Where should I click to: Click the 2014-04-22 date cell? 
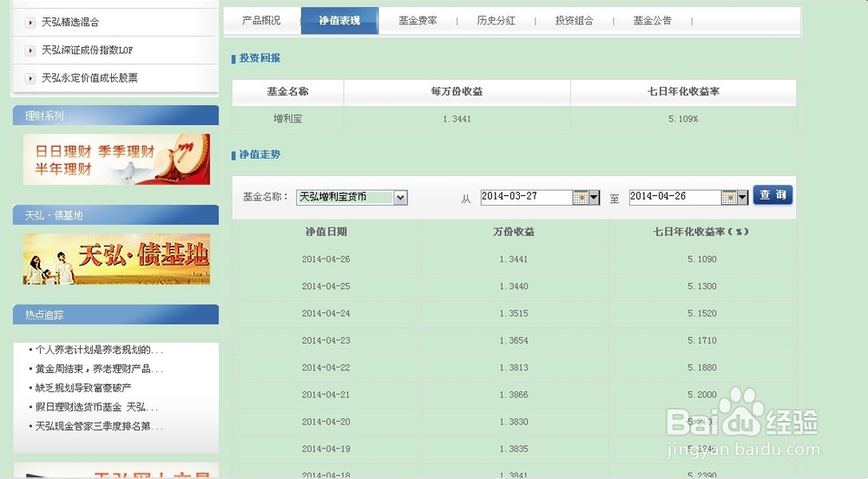(326, 367)
